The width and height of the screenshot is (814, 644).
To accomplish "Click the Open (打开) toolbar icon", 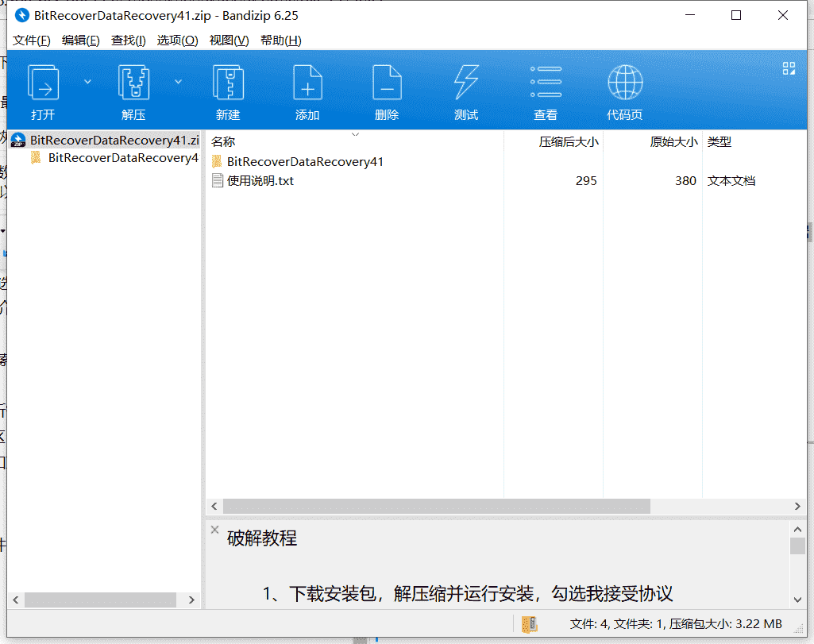I will pos(43,83).
